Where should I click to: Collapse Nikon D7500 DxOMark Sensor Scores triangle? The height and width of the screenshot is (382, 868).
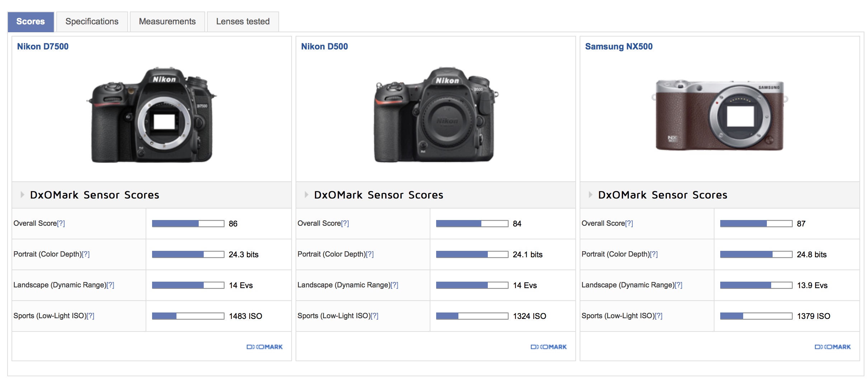[22, 195]
